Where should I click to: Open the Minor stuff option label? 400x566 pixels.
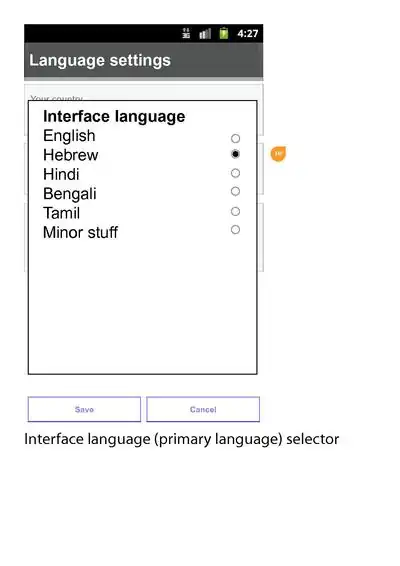(81, 232)
